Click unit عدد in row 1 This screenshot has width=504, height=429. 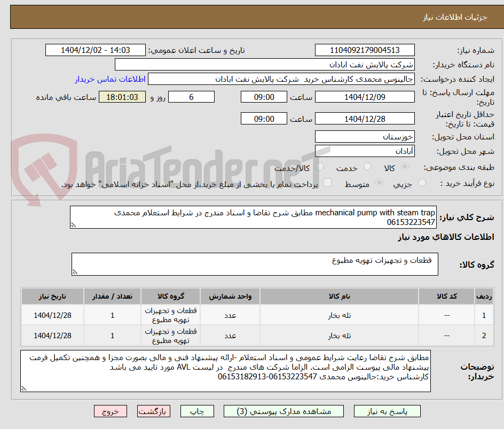230,316
